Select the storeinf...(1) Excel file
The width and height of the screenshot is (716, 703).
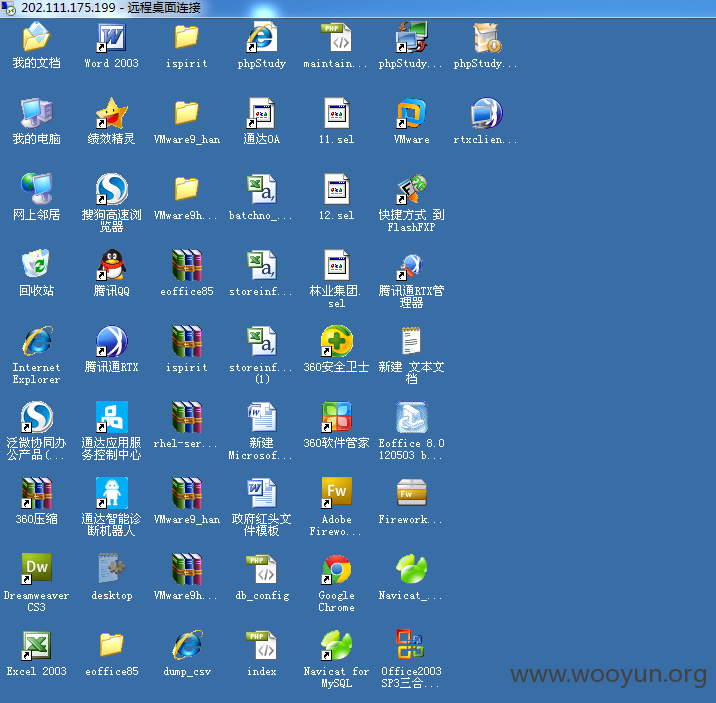click(261, 340)
